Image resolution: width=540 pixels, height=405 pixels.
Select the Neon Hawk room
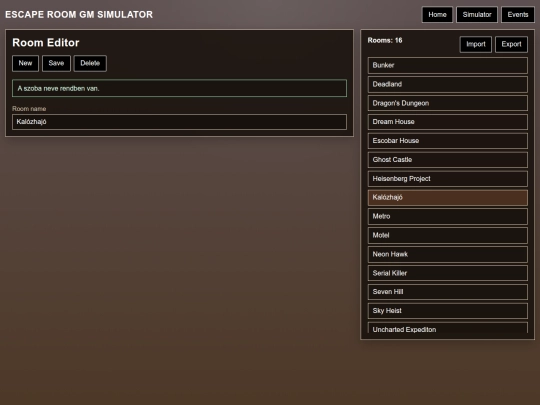click(448, 255)
